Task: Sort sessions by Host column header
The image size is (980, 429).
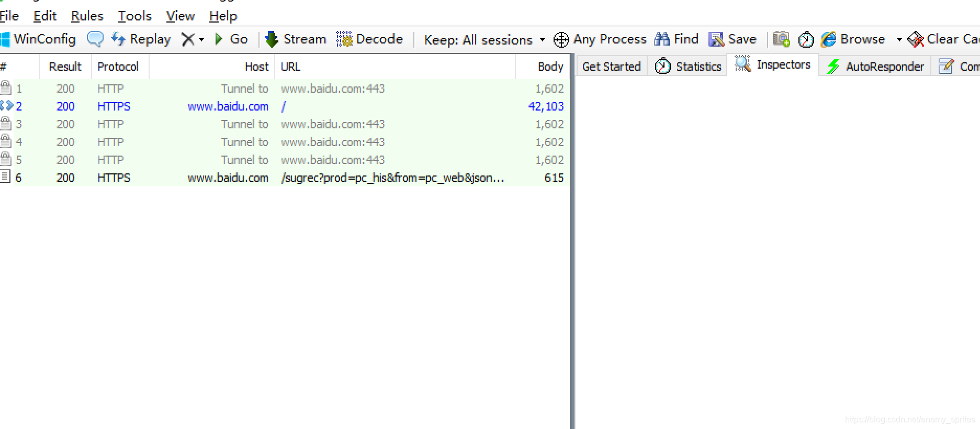Action: (x=212, y=67)
